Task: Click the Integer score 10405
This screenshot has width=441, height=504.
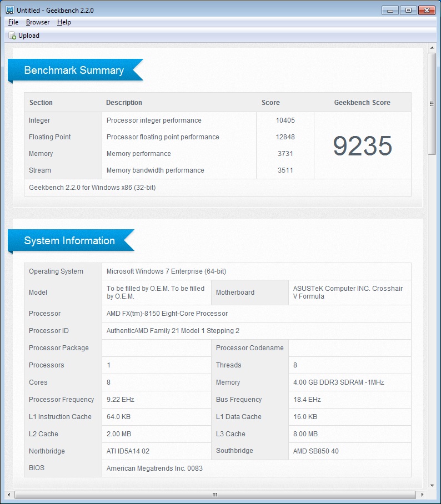Action: (285, 120)
